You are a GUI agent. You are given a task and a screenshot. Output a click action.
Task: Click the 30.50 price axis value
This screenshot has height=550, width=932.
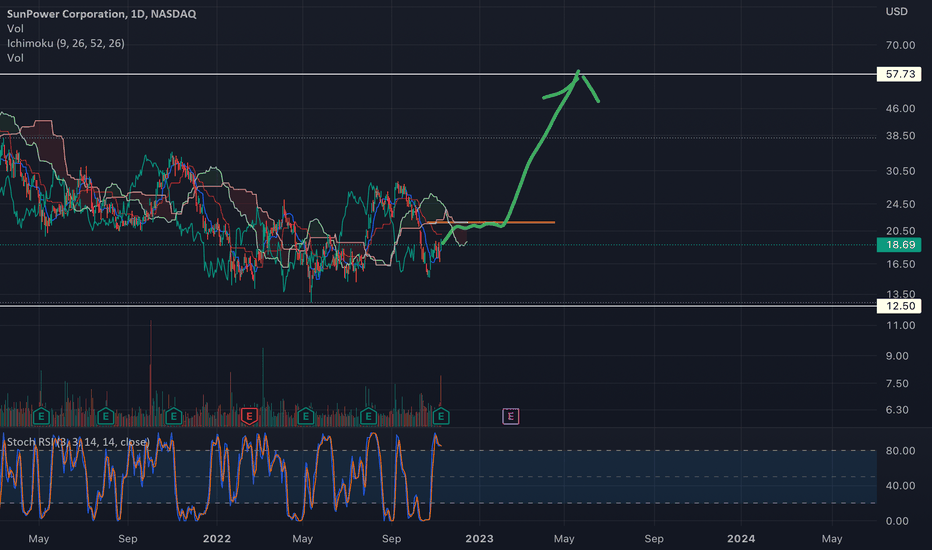point(900,171)
